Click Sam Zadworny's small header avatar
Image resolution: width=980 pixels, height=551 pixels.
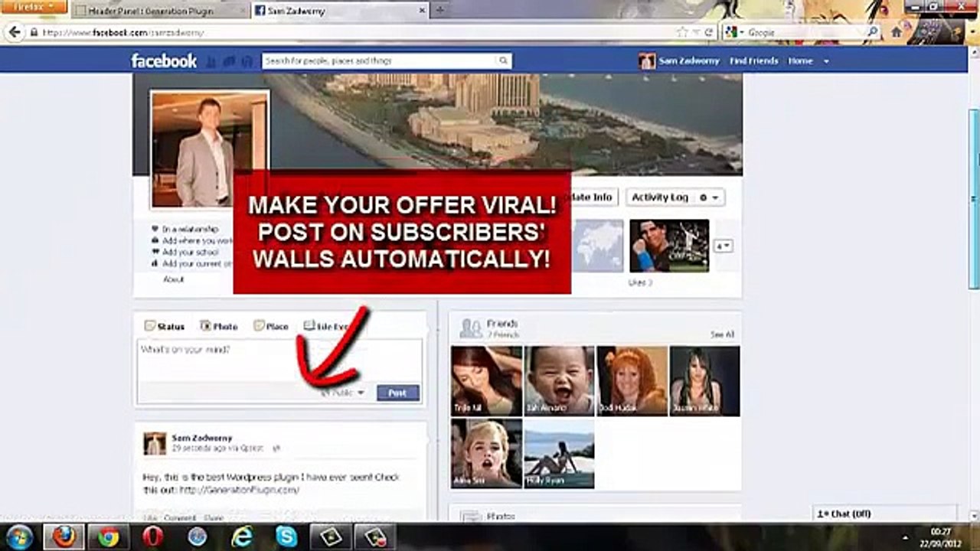tap(648, 61)
